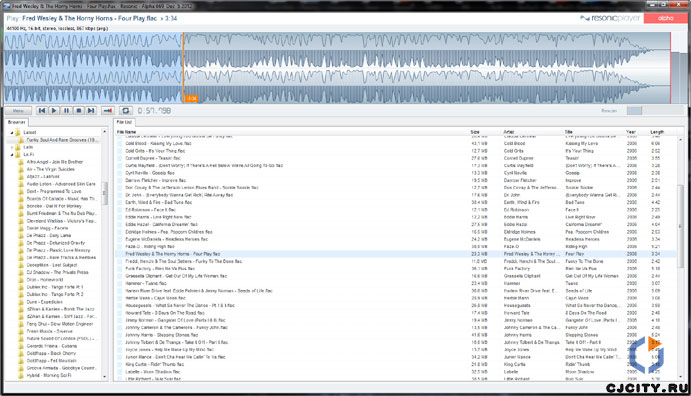Open the Dublex Inc - Tango Forte Pt 1 folder
691x396 pixels.
tap(55, 287)
